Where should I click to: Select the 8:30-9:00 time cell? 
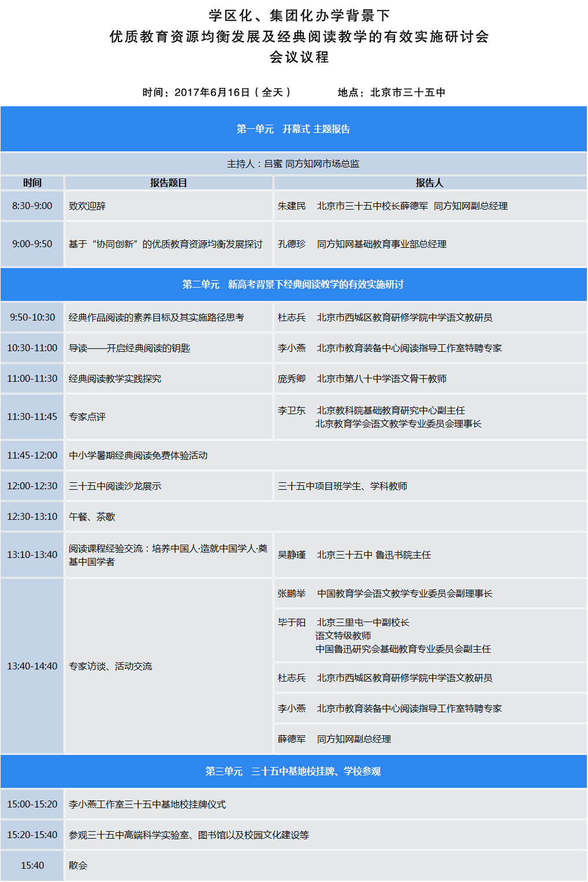coord(32,206)
